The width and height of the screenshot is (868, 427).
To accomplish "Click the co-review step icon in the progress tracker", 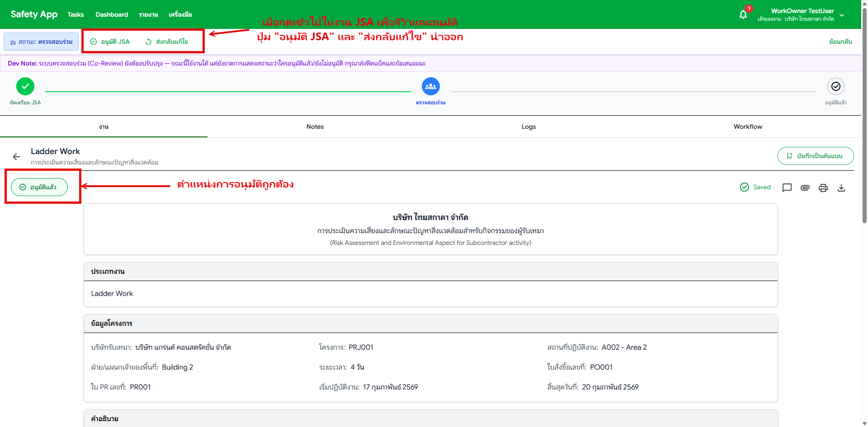I will [430, 86].
